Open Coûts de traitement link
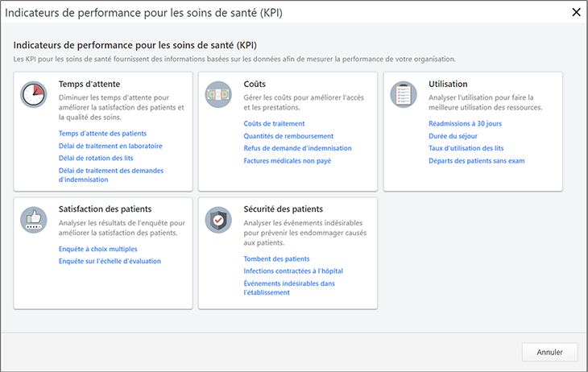 coord(274,123)
